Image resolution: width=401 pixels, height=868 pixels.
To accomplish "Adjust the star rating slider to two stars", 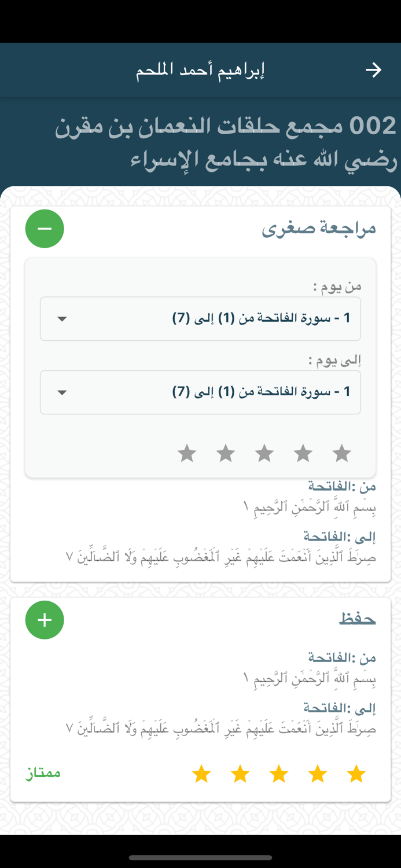I will click(x=303, y=454).
